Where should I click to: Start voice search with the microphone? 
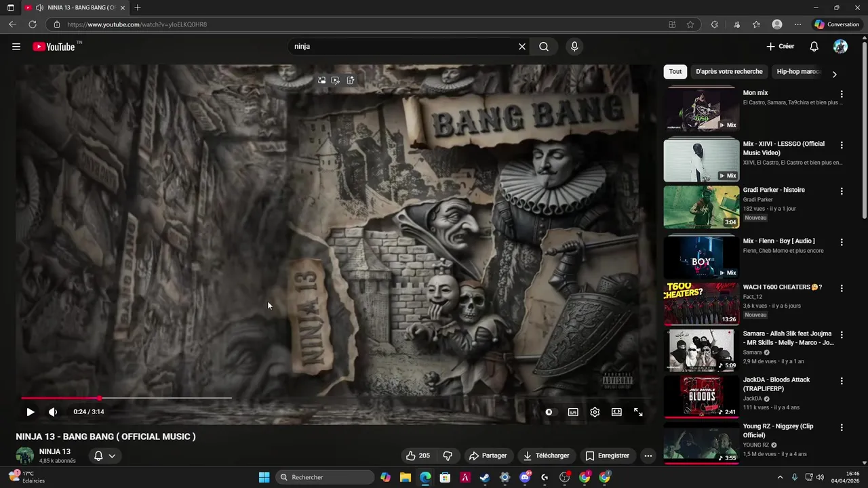574,47
